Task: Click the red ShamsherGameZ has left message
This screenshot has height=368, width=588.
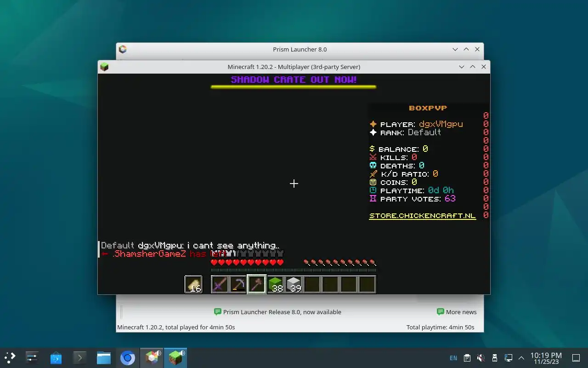Action: pos(164,254)
